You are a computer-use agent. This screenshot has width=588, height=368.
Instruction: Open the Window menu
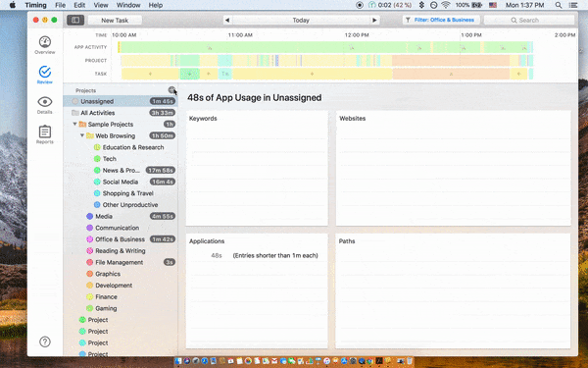click(x=128, y=5)
